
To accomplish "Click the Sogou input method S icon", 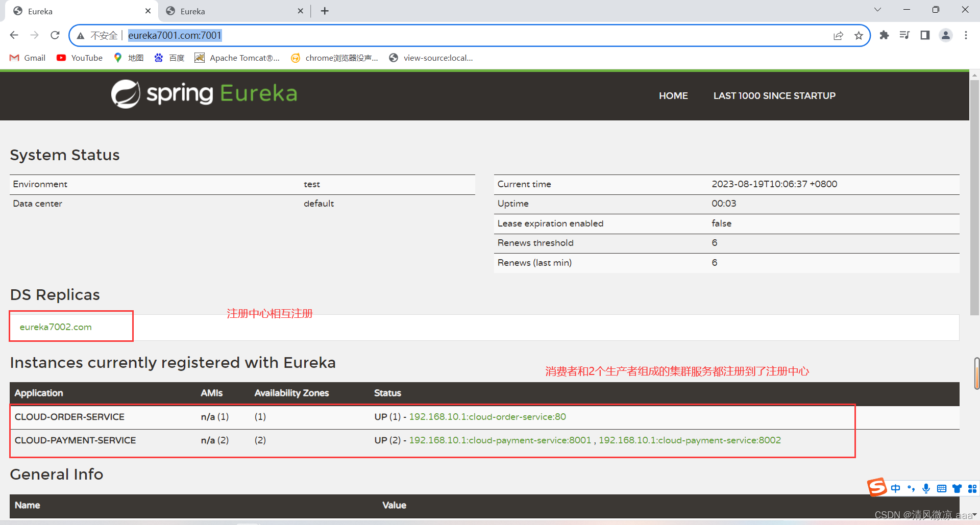I will coord(877,487).
